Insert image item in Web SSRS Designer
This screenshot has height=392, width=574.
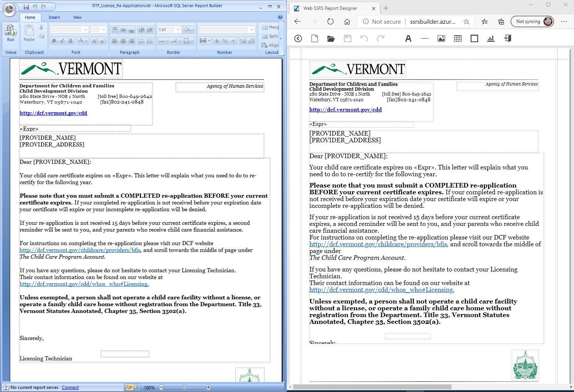(441, 38)
